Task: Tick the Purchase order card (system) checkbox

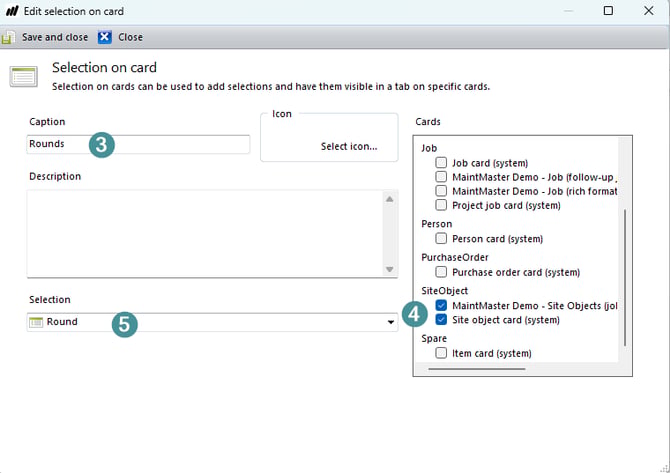Action: pos(441,272)
